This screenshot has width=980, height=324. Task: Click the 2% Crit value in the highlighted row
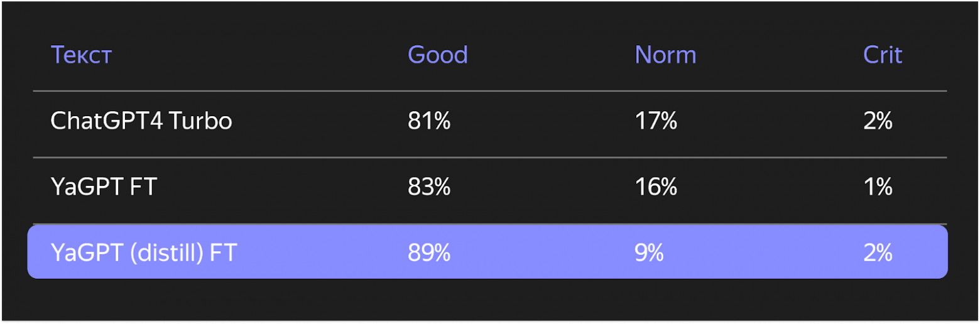pos(878,252)
